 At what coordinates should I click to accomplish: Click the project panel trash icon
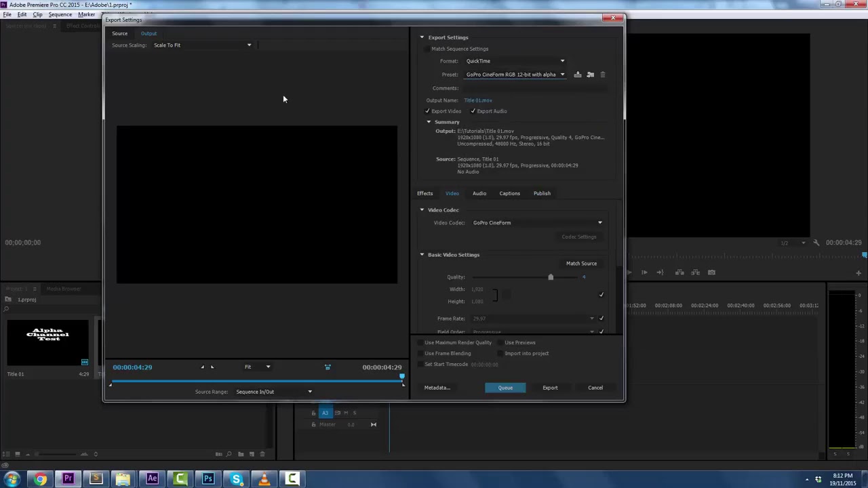[x=264, y=454]
